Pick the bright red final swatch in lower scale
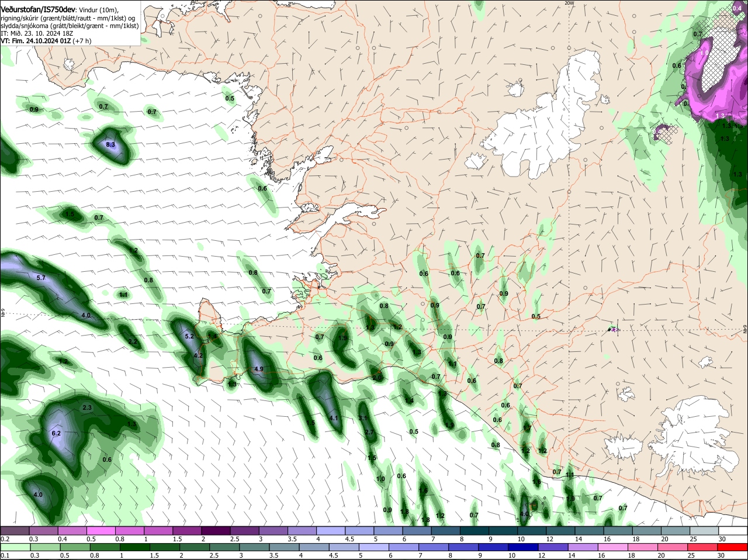 733,547
